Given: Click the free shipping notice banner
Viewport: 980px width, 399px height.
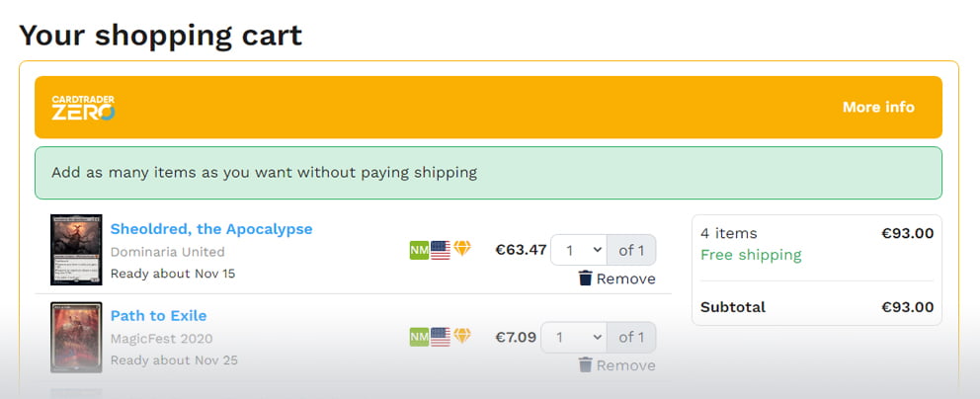Looking at the screenshot, I should pos(488,173).
